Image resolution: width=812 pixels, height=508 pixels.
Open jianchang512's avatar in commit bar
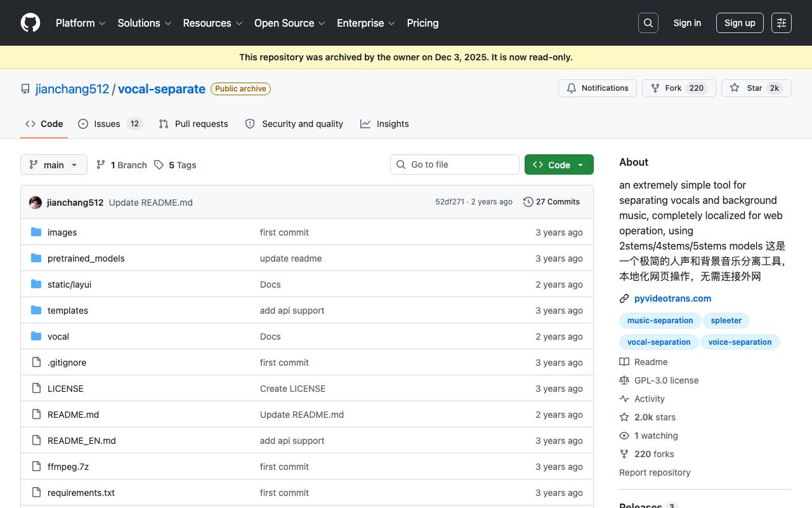pyautogui.click(x=36, y=203)
